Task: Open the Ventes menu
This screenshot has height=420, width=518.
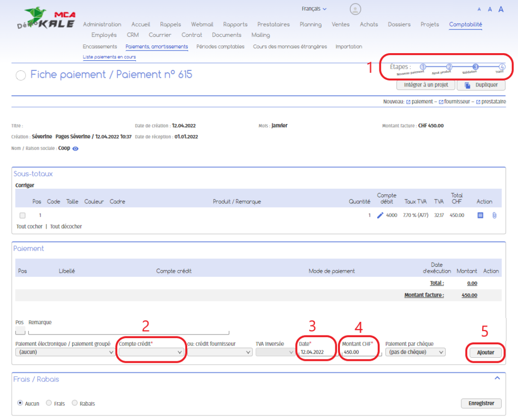Action: pos(340,24)
